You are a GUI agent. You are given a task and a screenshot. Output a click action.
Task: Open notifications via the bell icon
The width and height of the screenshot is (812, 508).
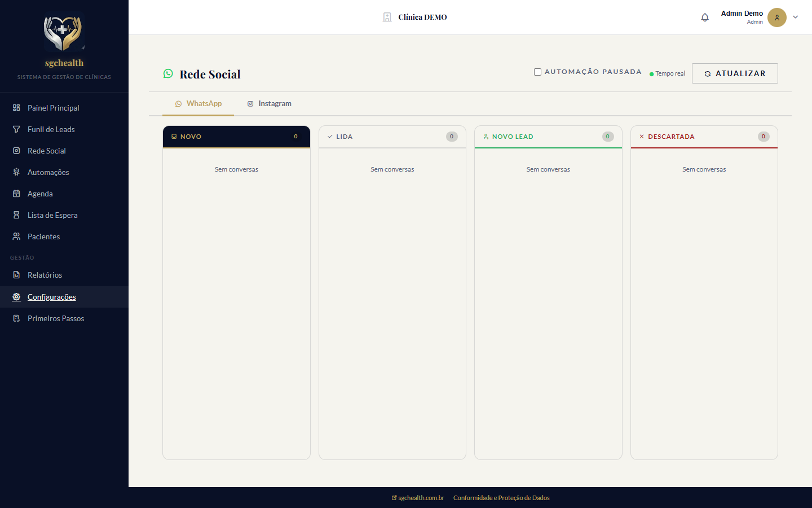pos(705,17)
